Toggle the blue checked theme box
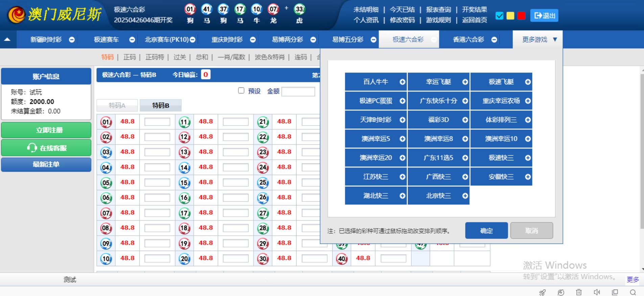This screenshot has height=296, width=644. (499, 16)
